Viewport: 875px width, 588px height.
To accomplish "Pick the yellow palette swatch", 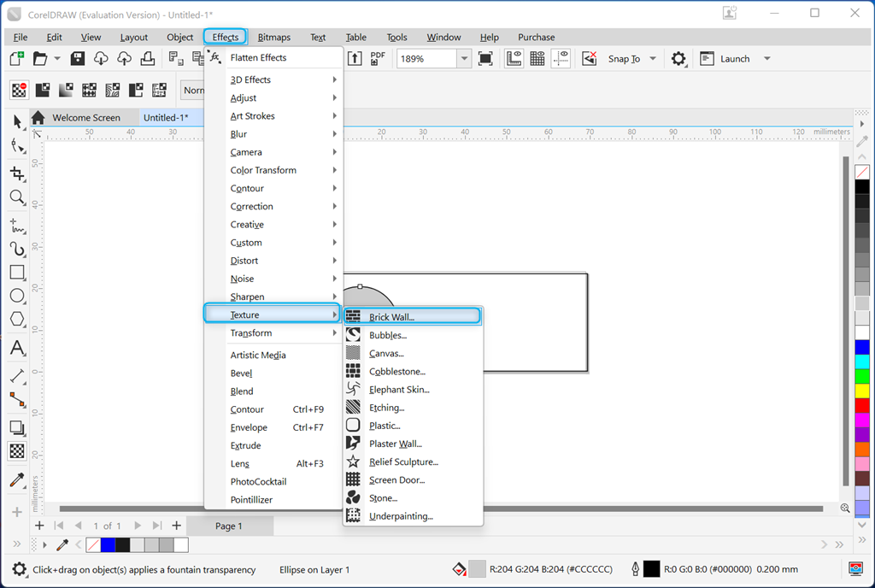I will pyautogui.click(x=862, y=391).
